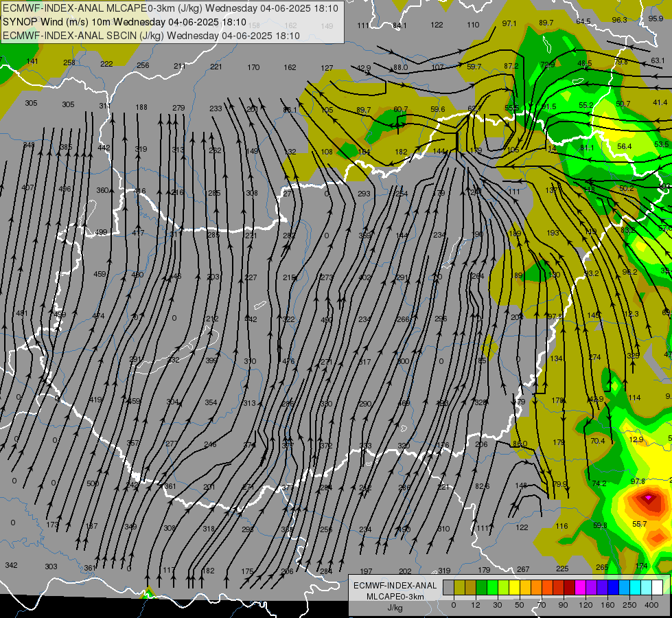Click the legend tick label 250
Screen dimensions: 672x618
[629, 605]
